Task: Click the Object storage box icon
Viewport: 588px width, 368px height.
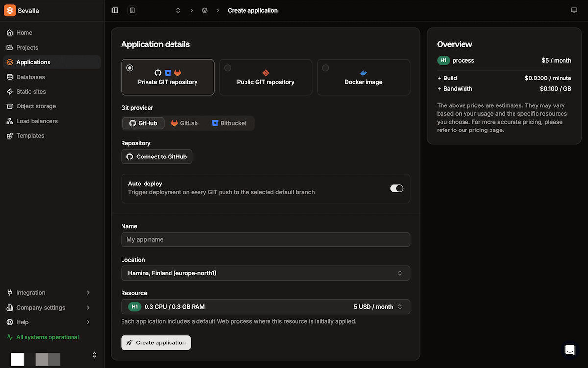Action: click(x=10, y=106)
